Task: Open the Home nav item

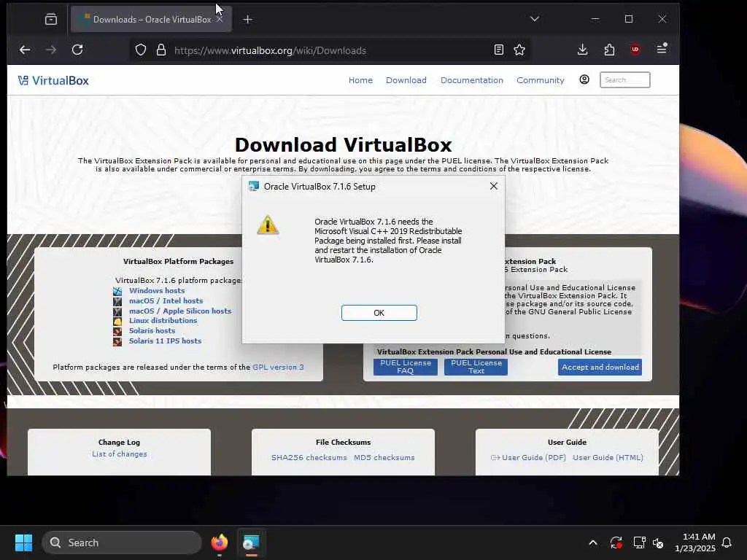Action: [360, 80]
